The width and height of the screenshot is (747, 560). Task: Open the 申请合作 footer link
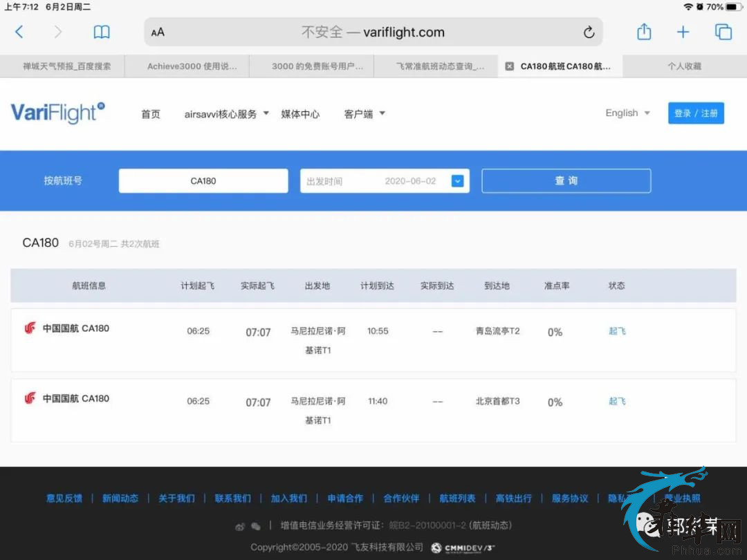click(345, 498)
